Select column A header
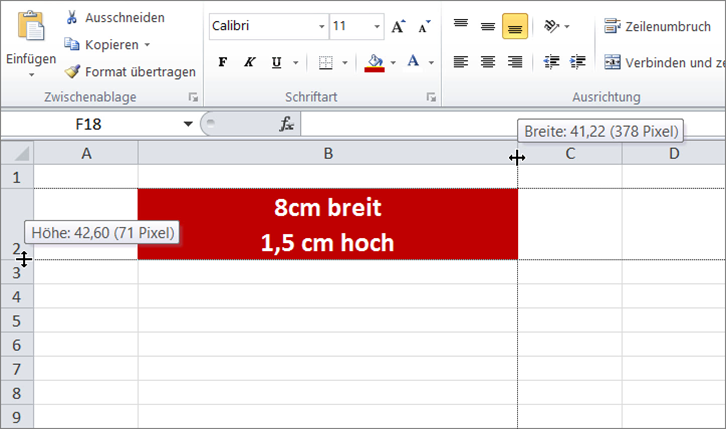This screenshot has width=726, height=429. click(86, 153)
